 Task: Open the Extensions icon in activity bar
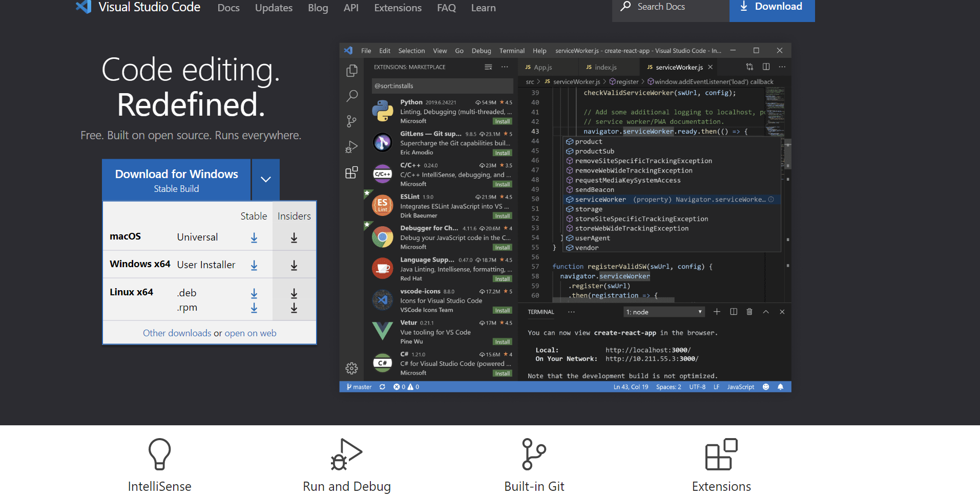[x=351, y=172]
